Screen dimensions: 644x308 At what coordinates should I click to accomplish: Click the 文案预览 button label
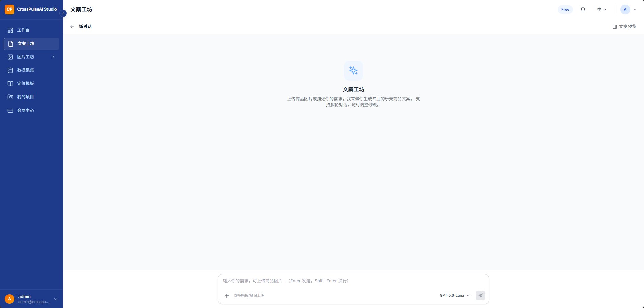click(627, 27)
